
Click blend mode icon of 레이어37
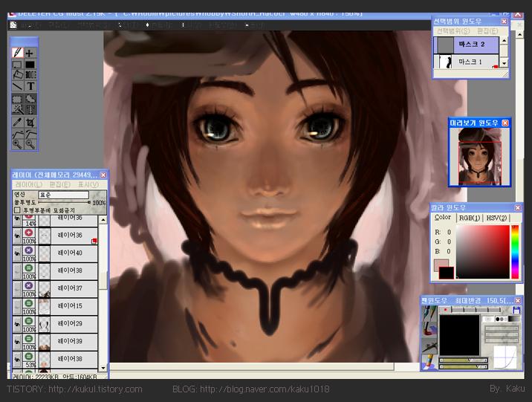29,285
